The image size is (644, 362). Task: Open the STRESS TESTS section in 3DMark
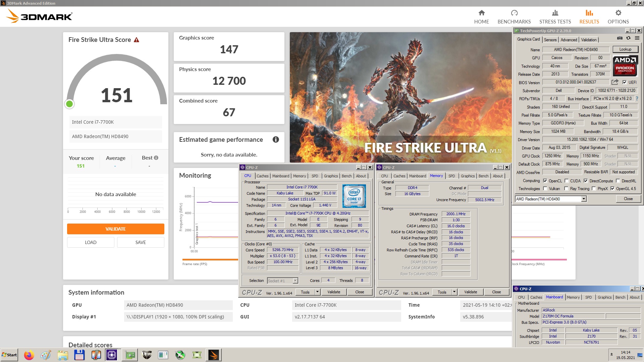pos(555,17)
